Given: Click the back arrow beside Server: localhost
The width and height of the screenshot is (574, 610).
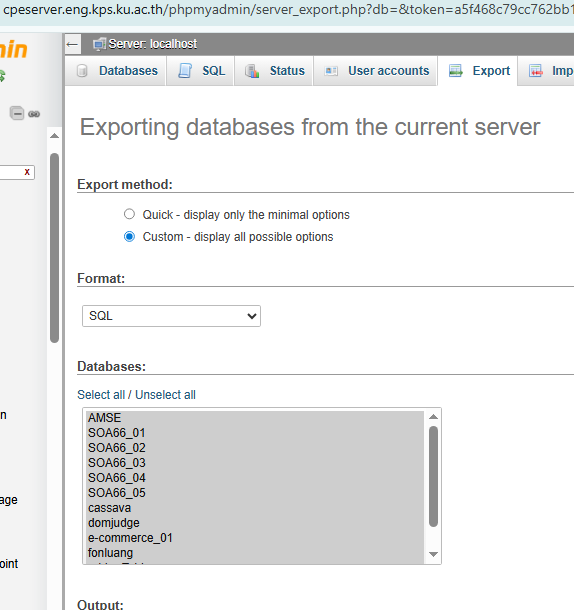Looking at the screenshot, I should [72, 44].
